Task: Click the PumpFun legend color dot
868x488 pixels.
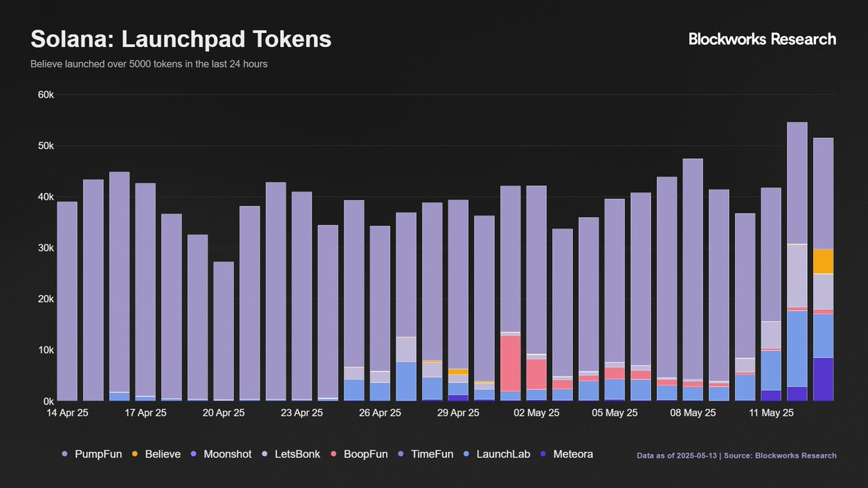Action: tap(64, 454)
